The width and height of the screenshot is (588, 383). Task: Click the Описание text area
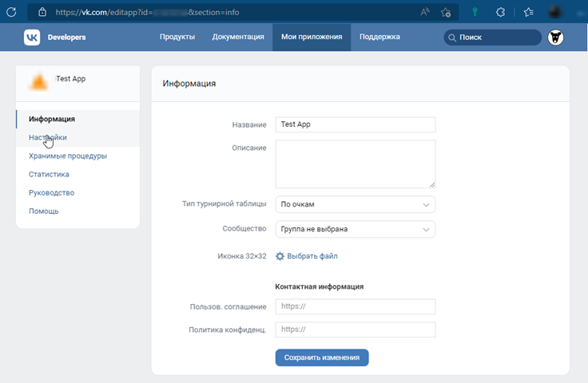tap(356, 164)
